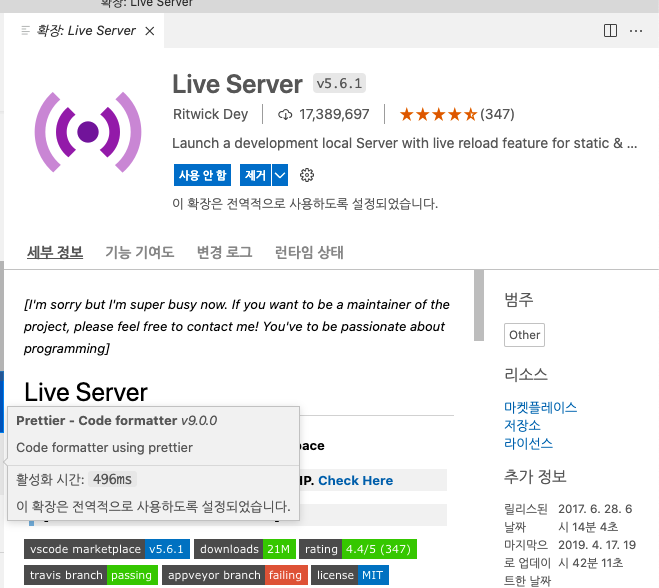Image resolution: width=659 pixels, height=588 pixels.
Task: Click the (347) review count
Action: click(x=497, y=114)
